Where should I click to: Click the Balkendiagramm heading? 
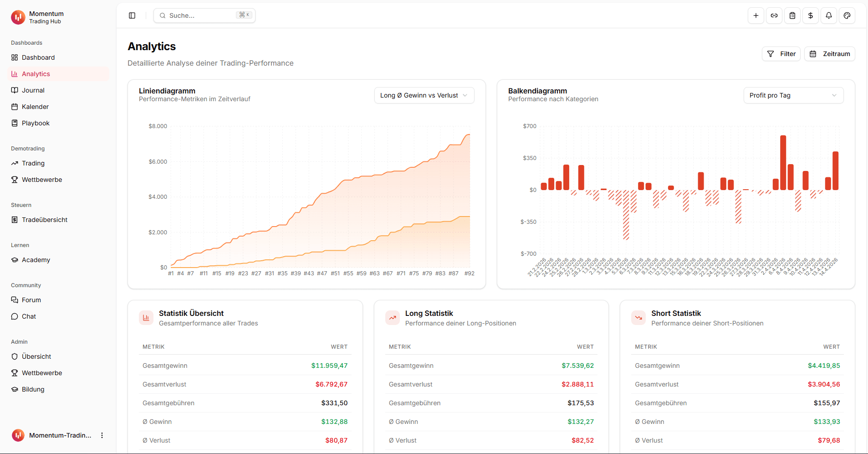point(537,91)
